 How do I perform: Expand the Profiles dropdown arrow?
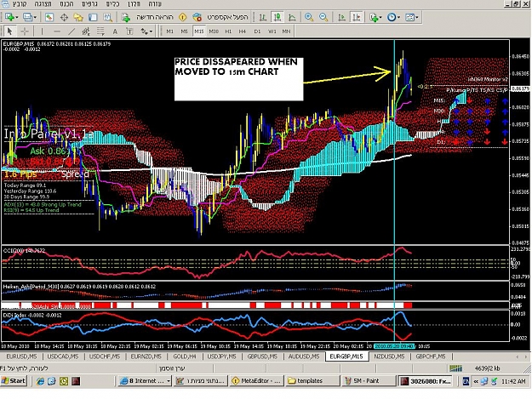35,17
